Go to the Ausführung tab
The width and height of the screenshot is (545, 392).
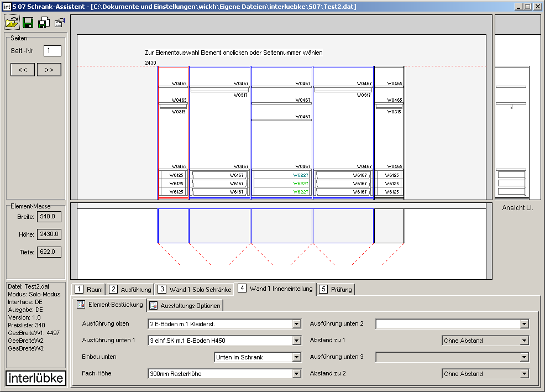(130, 289)
